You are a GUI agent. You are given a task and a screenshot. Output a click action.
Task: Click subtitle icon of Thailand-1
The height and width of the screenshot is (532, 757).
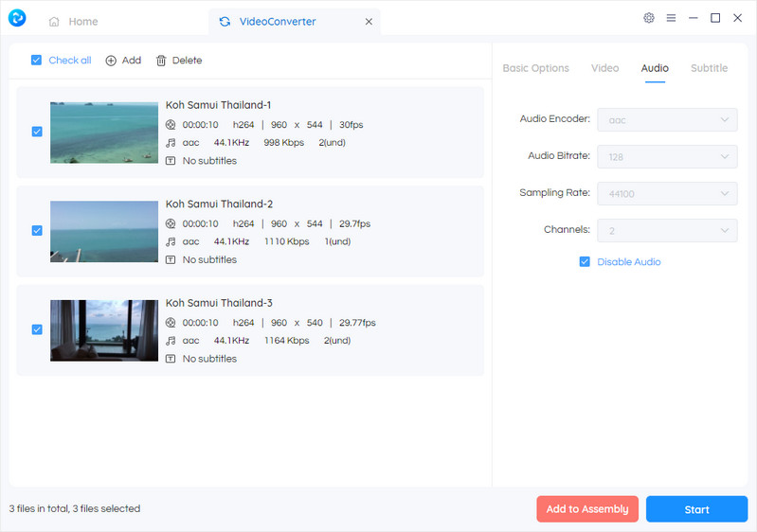[x=171, y=161]
